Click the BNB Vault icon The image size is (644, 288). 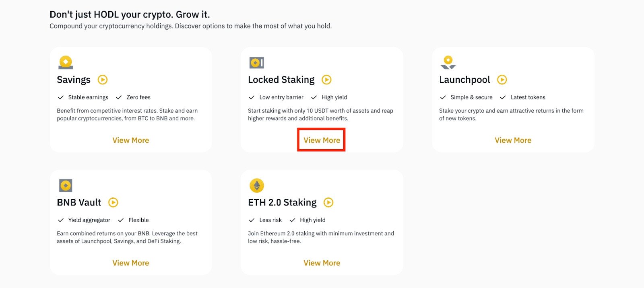[x=66, y=185]
